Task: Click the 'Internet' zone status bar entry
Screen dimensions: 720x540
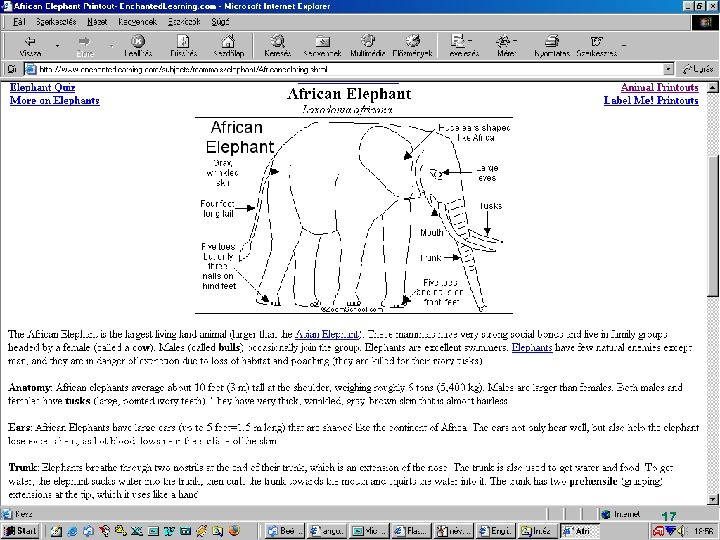Action: (x=622, y=514)
